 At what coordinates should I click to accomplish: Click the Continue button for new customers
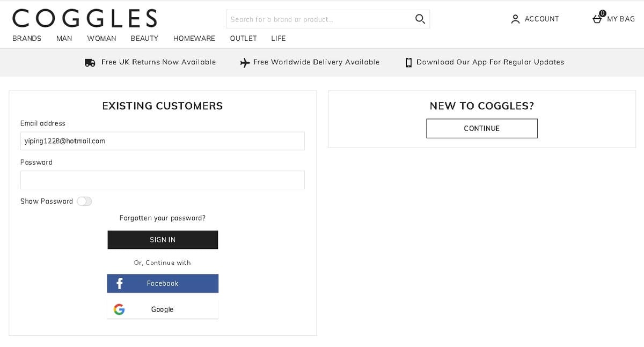pyautogui.click(x=482, y=128)
